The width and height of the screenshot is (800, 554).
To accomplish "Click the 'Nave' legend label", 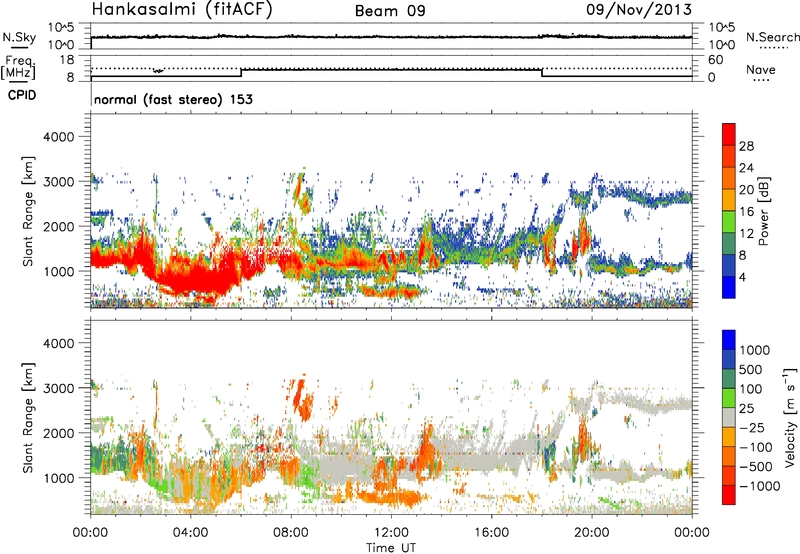I will point(761,69).
